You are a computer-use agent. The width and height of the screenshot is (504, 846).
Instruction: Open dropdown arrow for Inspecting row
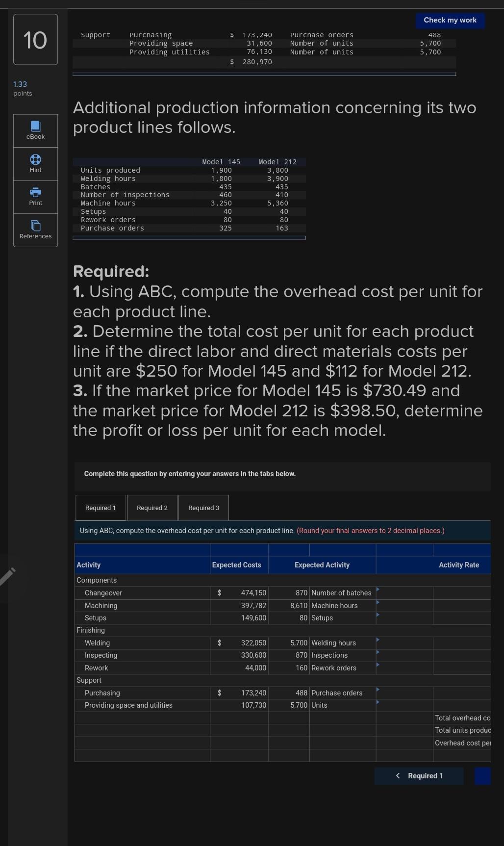coord(378,652)
